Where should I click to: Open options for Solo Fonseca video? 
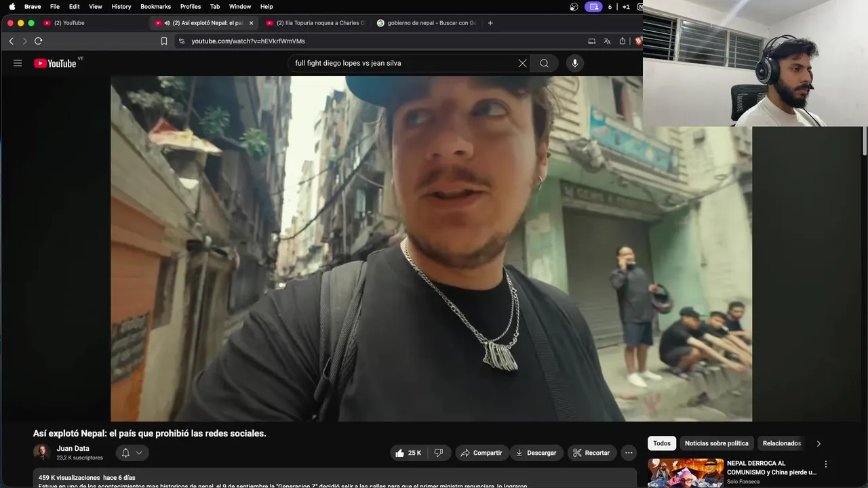coord(826,464)
